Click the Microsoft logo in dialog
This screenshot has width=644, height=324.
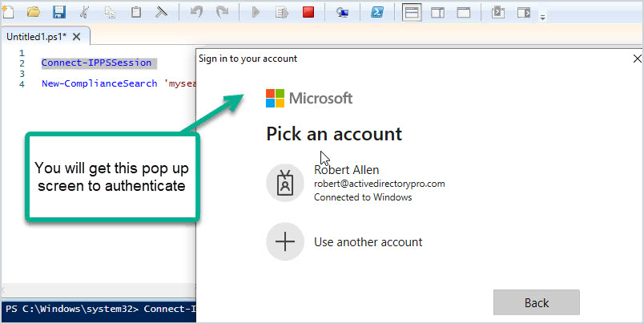tap(309, 99)
